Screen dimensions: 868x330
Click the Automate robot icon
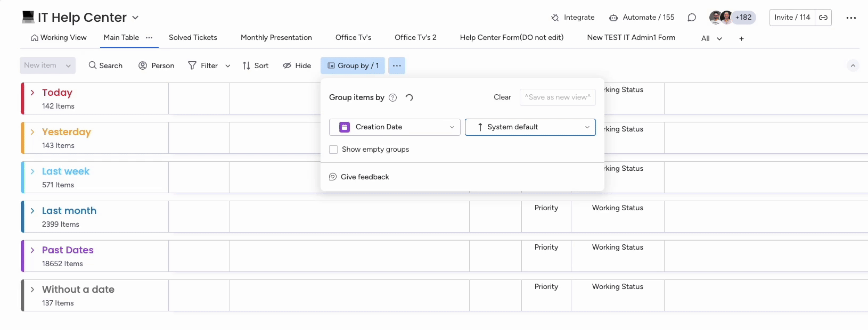613,18
